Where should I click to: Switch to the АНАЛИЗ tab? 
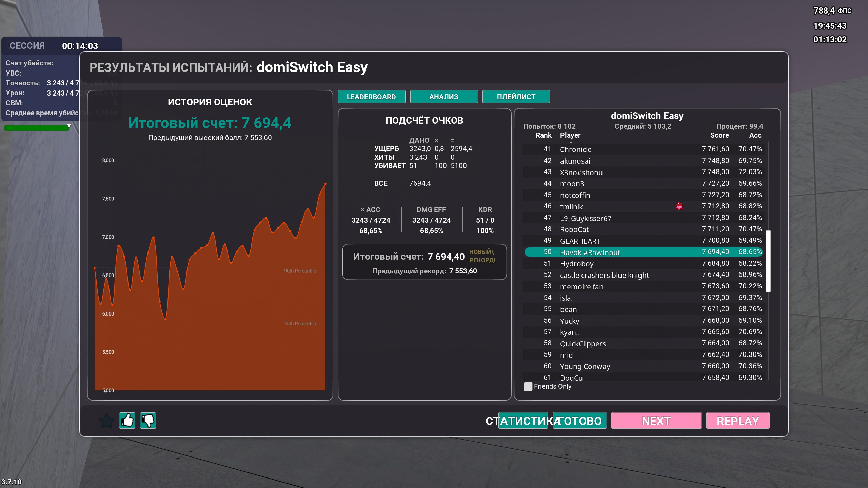coord(443,97)
